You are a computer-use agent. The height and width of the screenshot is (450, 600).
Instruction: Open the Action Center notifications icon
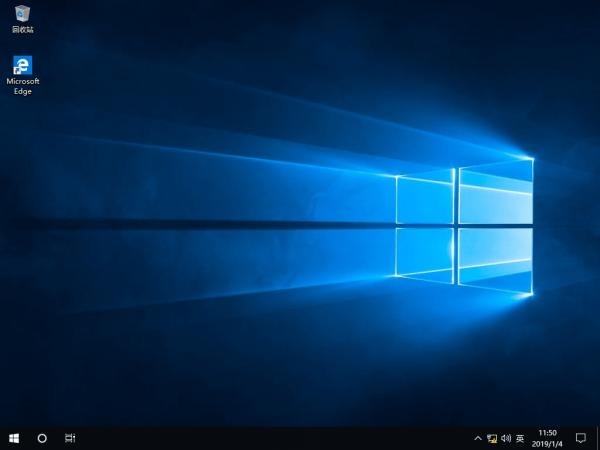580,438
